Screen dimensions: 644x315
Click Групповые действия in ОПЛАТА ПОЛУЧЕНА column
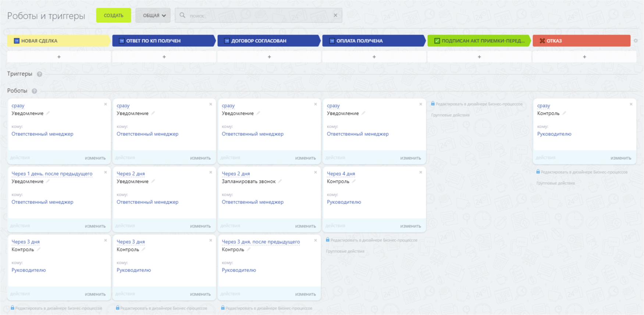[345, 251]
